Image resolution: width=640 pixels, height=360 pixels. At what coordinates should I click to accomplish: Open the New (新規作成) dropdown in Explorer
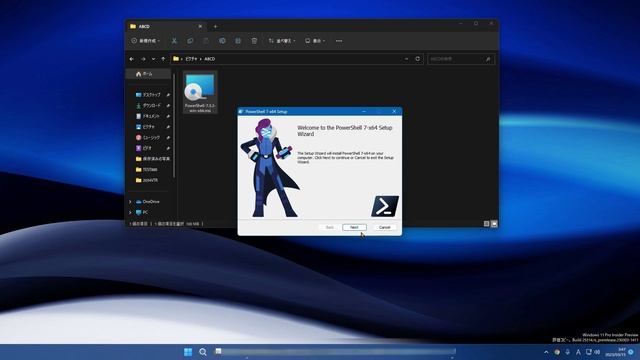pos(145,41)
